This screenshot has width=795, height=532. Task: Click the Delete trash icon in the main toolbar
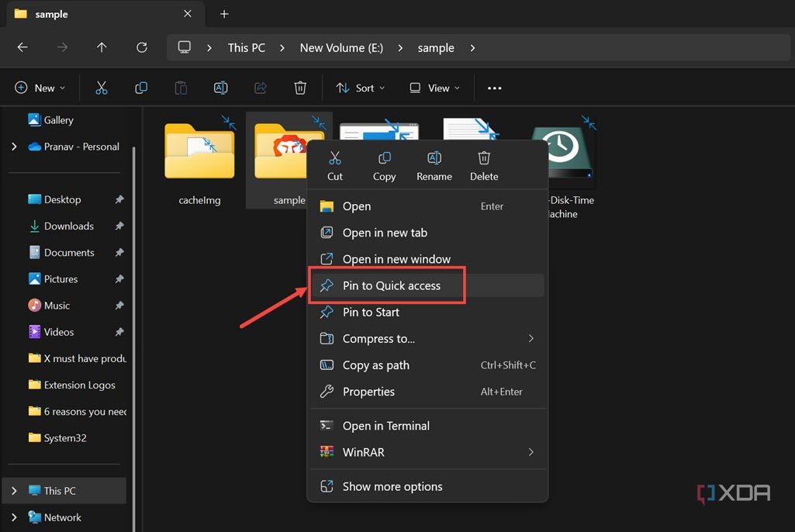pos(300,88)
